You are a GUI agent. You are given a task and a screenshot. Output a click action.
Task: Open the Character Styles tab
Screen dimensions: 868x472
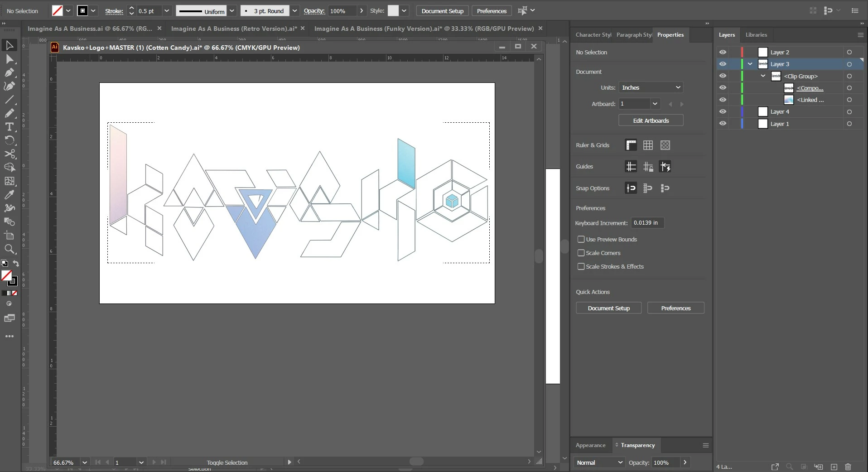(x=593, y=35)
